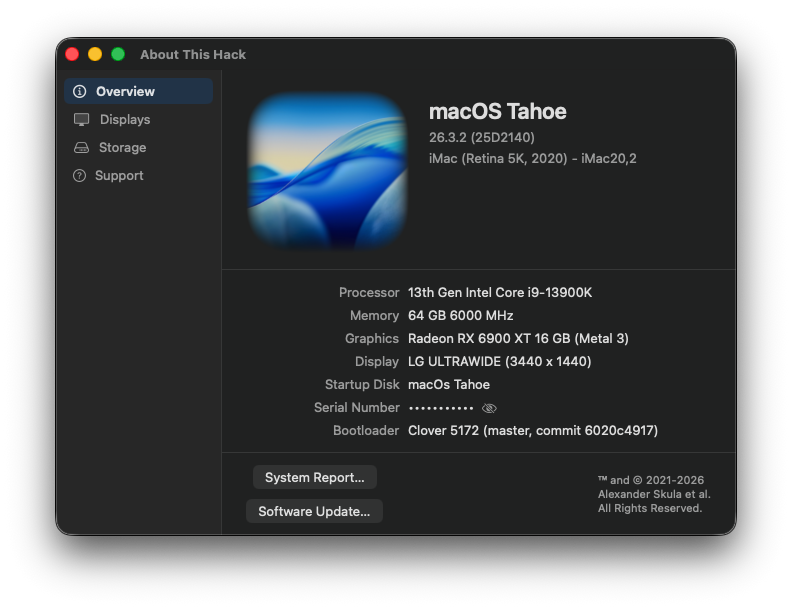Reveal serial number with eye icon
Viewport: 792px width, 609px height.
(489, 408)
